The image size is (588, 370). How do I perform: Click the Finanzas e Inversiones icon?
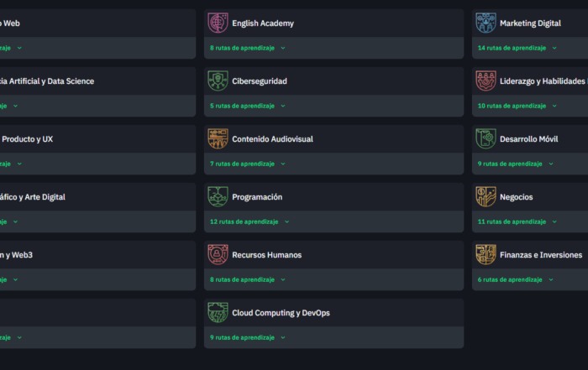point(486,254)
